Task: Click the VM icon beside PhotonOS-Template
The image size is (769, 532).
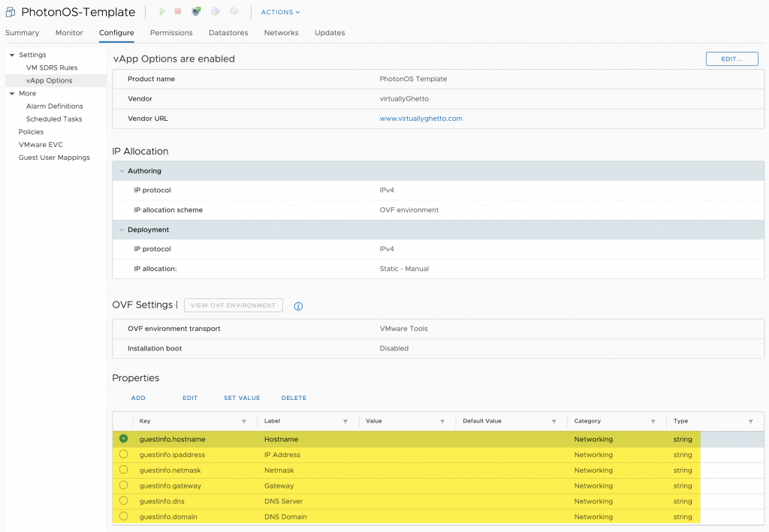Action: pyautogui.click(x=10, y=11)
